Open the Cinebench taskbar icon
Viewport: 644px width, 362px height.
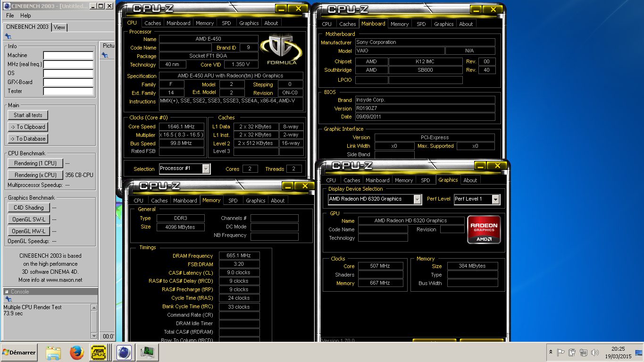(x=124, y=353)
